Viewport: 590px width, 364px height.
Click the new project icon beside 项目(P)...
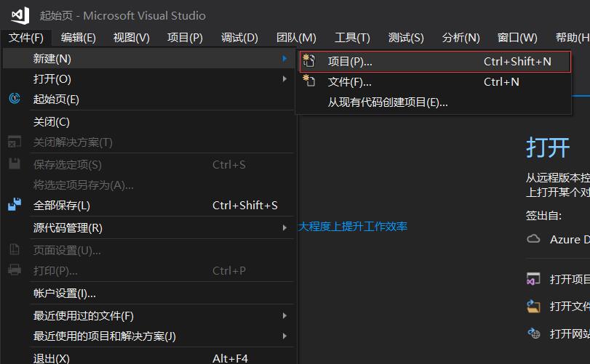point(309,60)
